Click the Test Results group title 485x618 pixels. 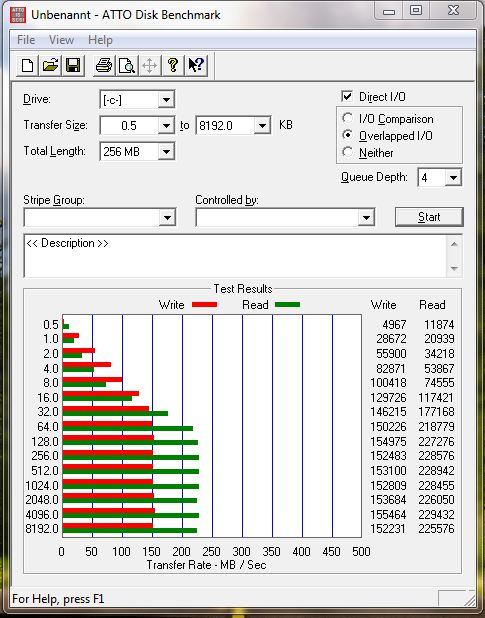click(x=243, y=289)
